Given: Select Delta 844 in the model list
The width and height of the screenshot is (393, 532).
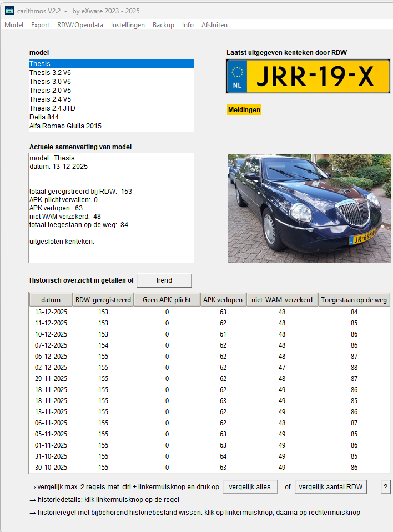Looking at the screenshot, I should [44, 117].
